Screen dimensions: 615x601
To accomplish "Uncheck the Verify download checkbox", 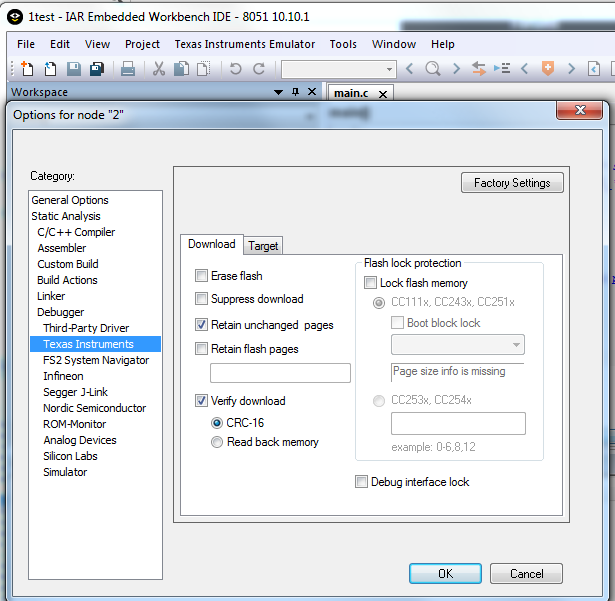I will 201,401.
